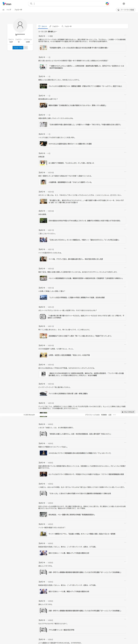The width and height of the screenshot is (138, 644).
Task: Open placeholder news icon of アサヒ攻撃でハッカー集団が犯行声明
Action: 43,630
